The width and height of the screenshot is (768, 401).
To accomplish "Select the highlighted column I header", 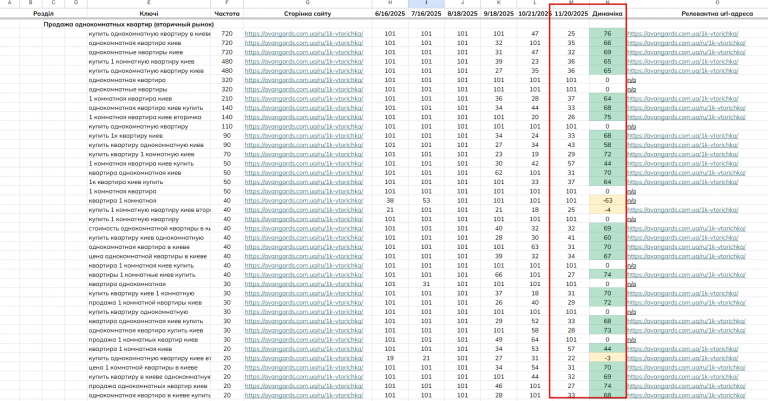I will click(426, 3).
